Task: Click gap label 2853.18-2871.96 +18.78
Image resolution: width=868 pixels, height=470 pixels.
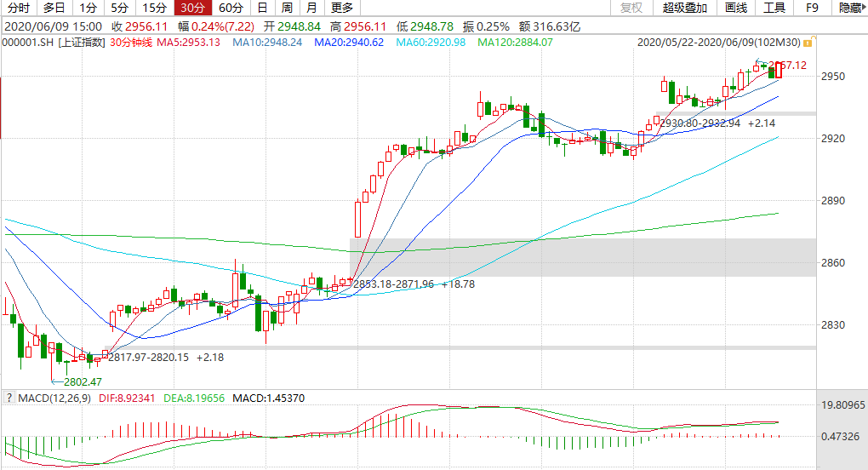Action: click(414, 284)
